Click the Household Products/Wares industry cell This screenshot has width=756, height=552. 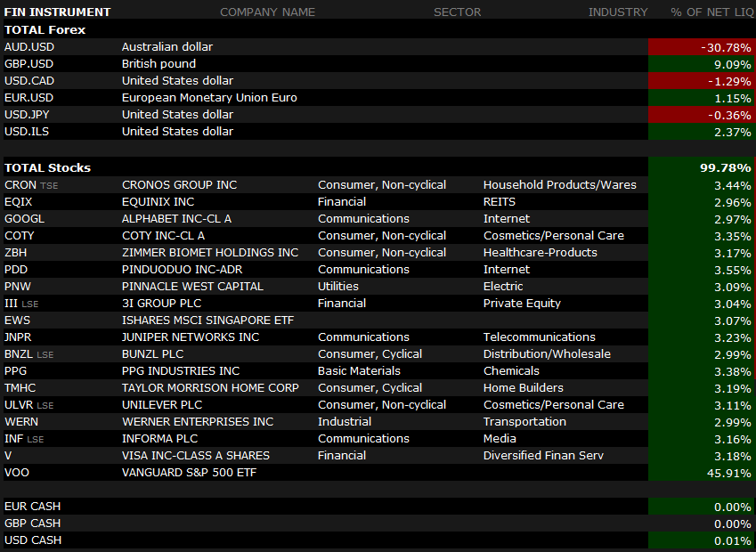point(560,184)
